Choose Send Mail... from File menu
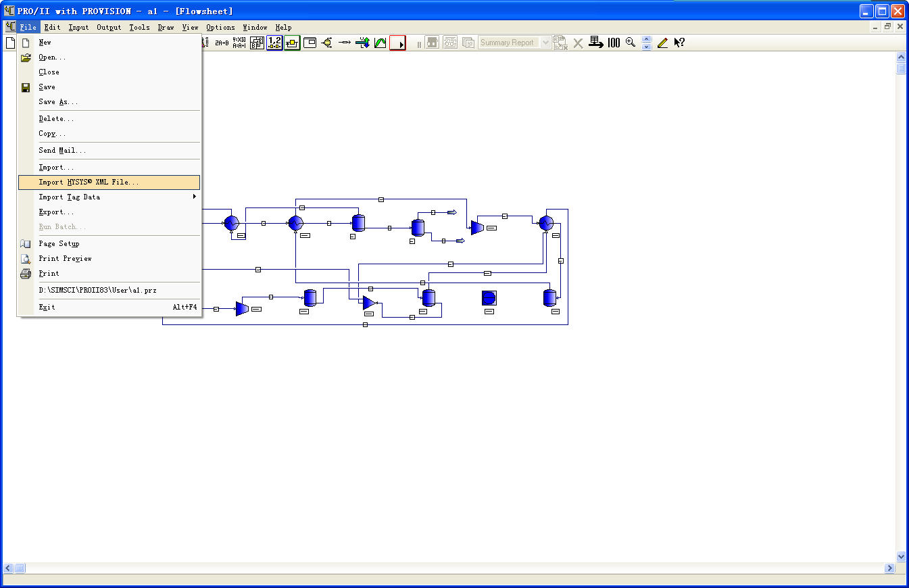The width and height of the screenshot is (909, 588). [109, 151]
